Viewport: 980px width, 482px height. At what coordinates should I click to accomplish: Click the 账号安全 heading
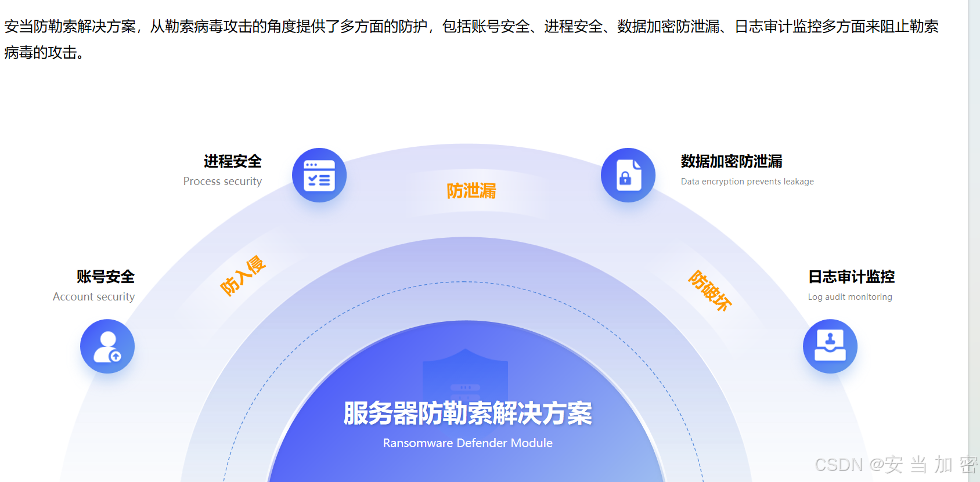[106, 277]
